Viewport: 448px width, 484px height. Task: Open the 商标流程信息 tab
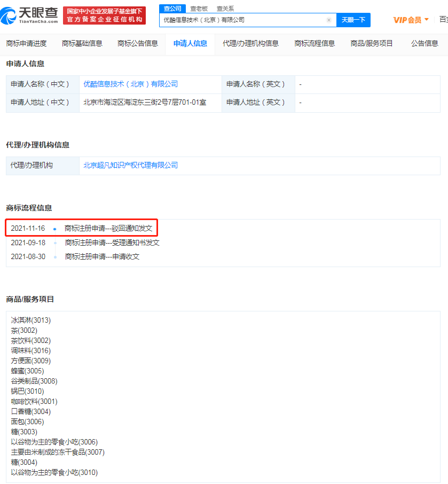click(315, 43)
